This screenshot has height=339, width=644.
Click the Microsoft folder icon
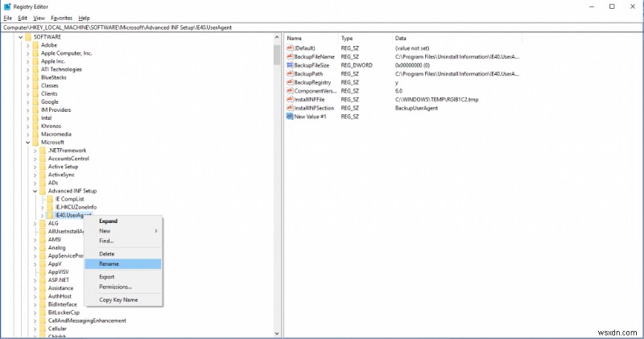tap(35, 143)
